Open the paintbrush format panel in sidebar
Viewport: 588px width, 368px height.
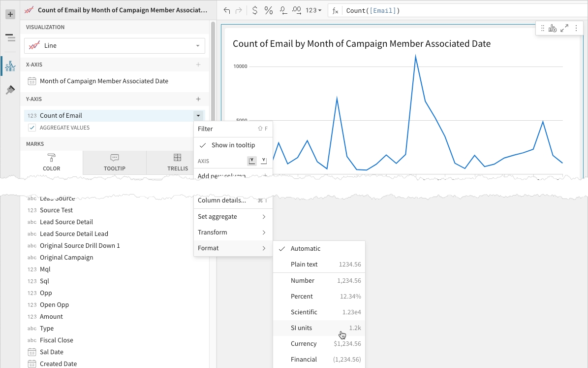coord(10,90)
